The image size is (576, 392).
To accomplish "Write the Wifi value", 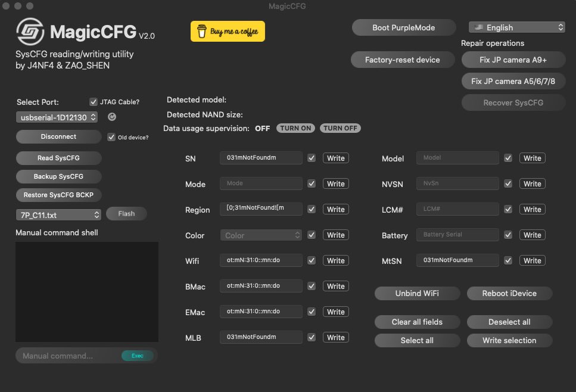I will [336, 260].
